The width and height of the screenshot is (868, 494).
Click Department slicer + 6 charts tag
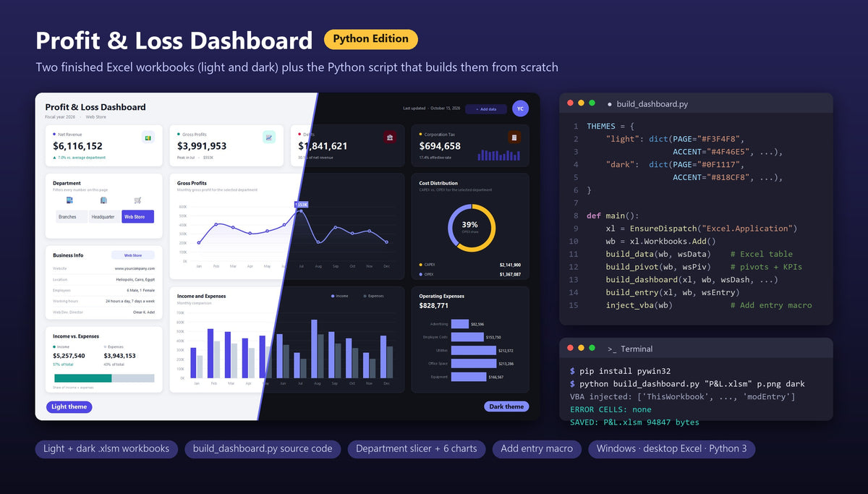pyautogui.click(x=417, y=448)
